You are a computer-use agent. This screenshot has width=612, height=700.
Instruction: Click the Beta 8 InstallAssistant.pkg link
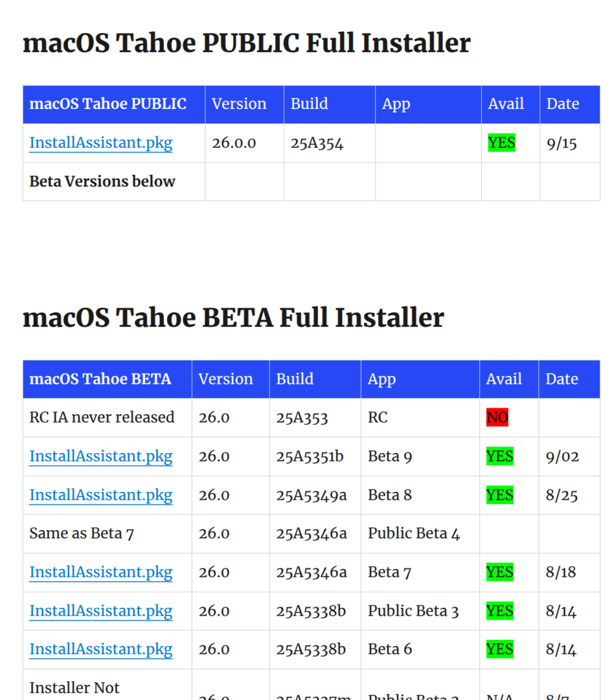101,495
